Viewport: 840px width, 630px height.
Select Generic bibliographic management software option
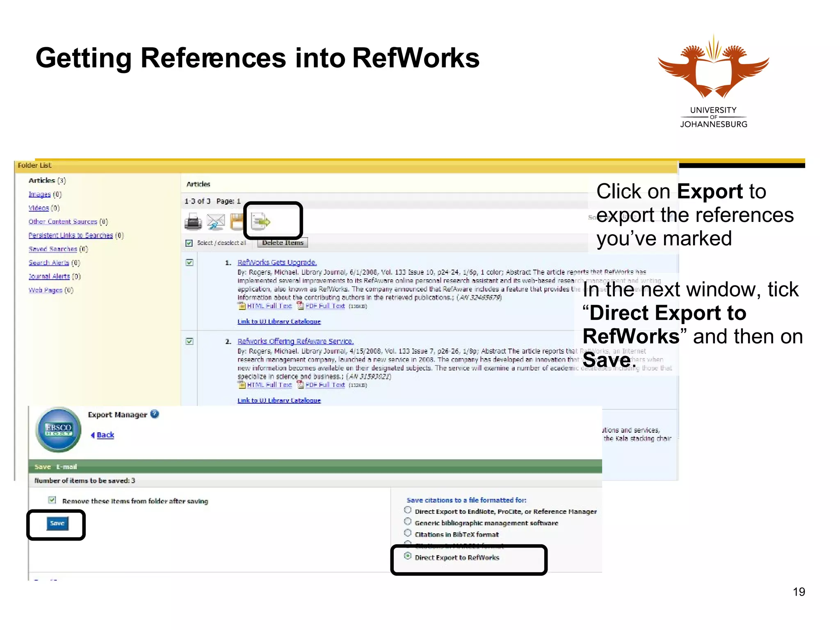[408, 522]
